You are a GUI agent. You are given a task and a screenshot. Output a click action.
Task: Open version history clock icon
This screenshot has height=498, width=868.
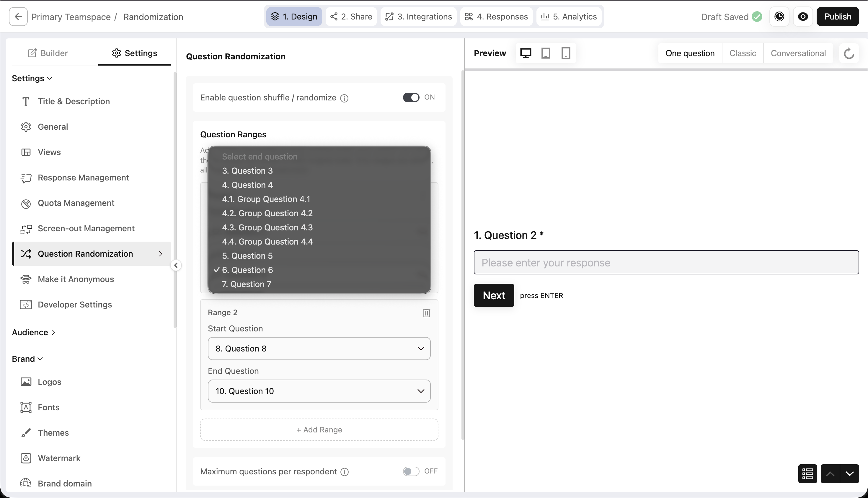[x=779, y=17]
